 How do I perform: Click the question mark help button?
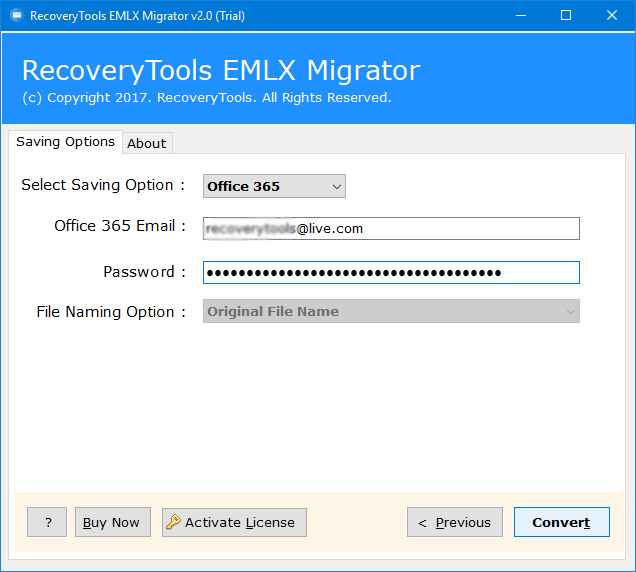point(47,522)
